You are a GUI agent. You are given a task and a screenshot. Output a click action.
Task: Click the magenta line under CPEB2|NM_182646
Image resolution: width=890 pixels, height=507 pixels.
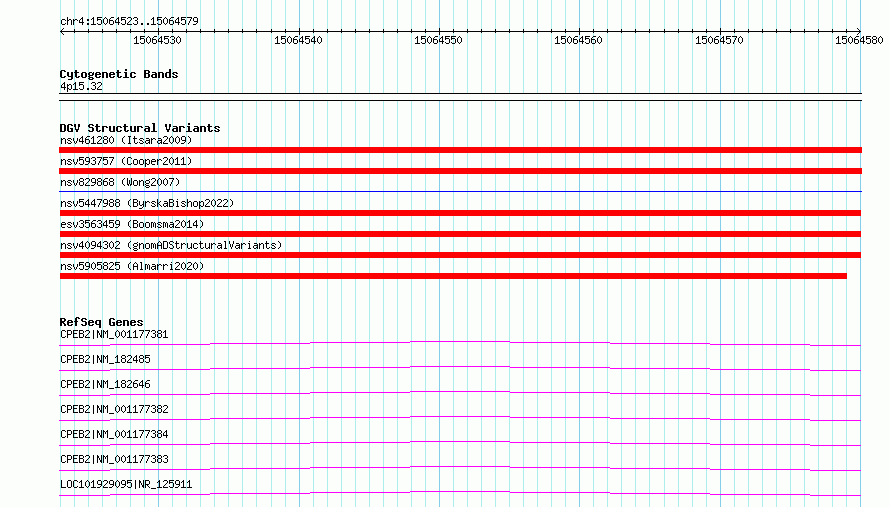(x=460, y=393)
